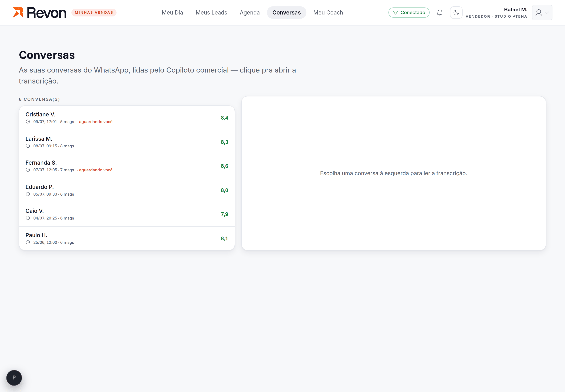Click Cristiane V.'s 8,4 score
Screen dimensions: 565x392
(x=224, y=118)
